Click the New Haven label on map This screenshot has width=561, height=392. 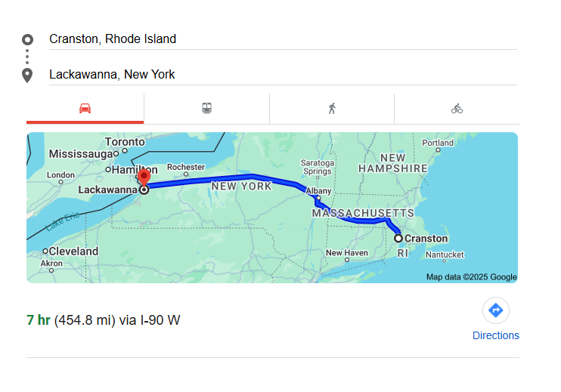tap(346, 252)
